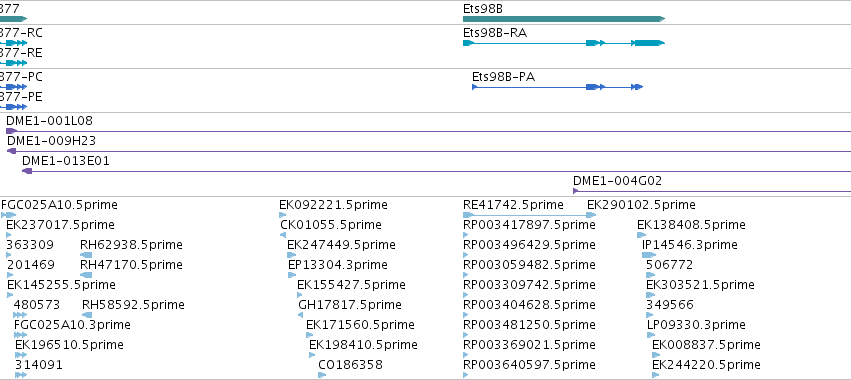
Task: Open the EK092221.5prime label
Action: 333,205
